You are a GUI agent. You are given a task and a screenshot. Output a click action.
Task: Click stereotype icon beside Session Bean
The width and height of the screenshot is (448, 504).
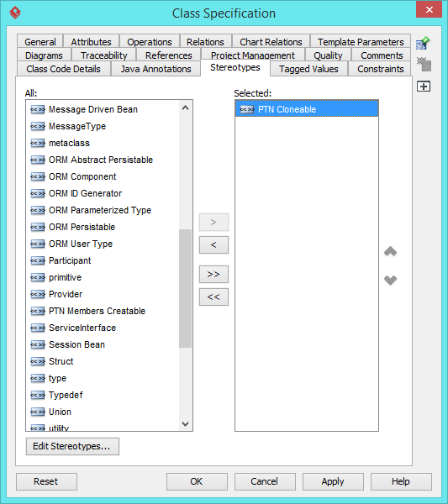38,344
